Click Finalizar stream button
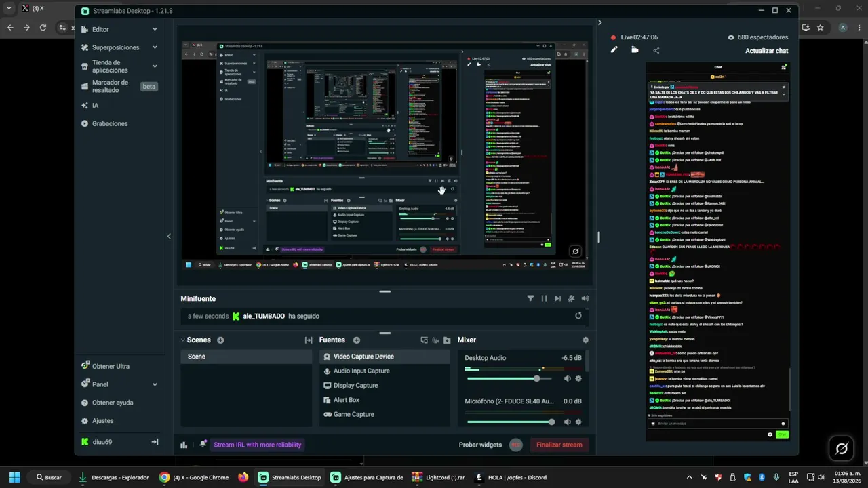This screenshot has height=488, width=868. [559, 445]
